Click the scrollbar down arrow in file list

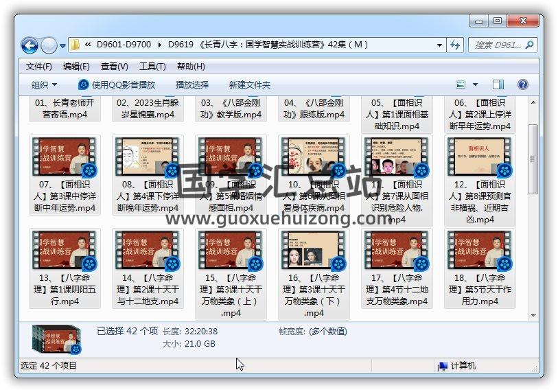(533, 315)
